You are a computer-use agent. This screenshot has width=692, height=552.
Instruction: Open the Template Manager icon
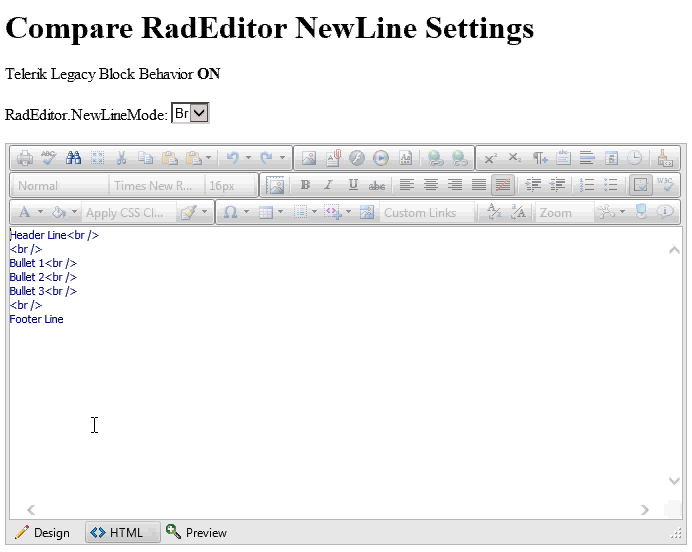pos(405,158)
